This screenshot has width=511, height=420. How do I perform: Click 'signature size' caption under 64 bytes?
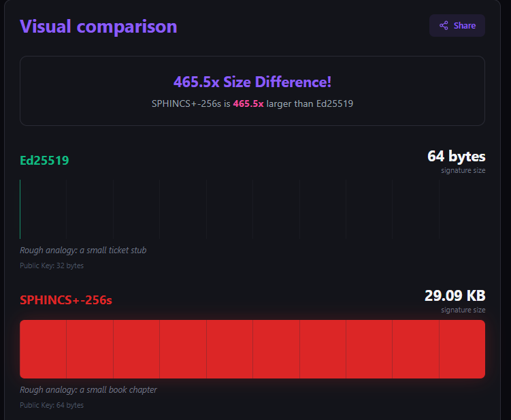(463, 171)
